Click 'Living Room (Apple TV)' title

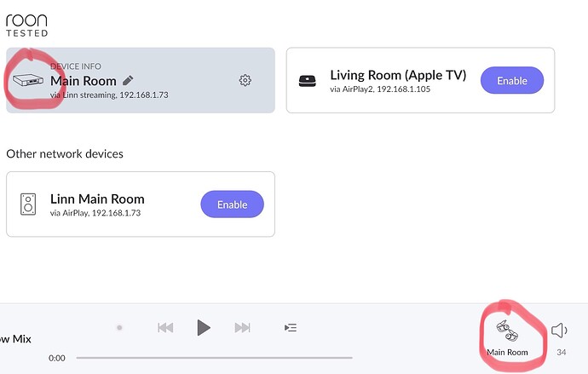[x=398, y=75]
